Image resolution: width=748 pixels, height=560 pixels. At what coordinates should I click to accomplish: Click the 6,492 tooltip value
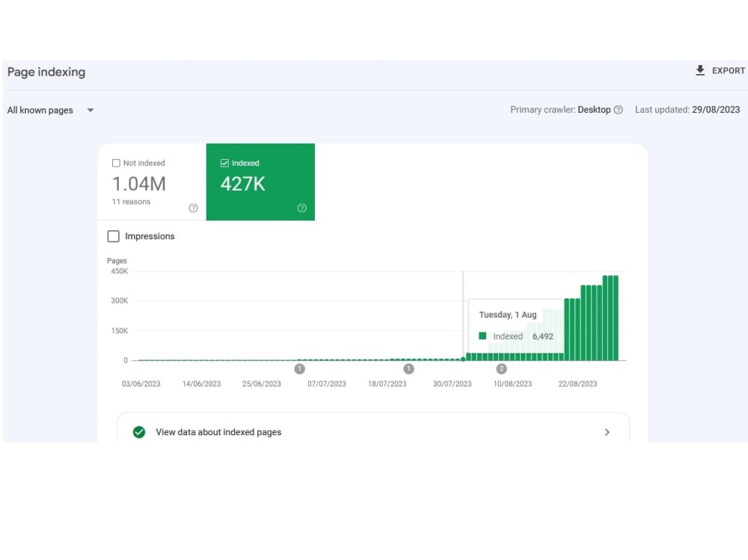pyautogui.click(x=543, y=336)
